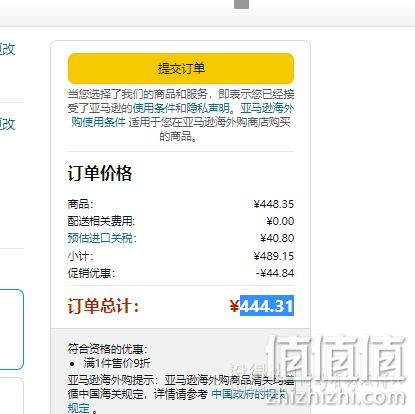The width and height of the screenshot is (415, 414).
Task: Click the 促销优惠 discount -¥44.84
Action: pyautogui.click(x=275, y=273)
